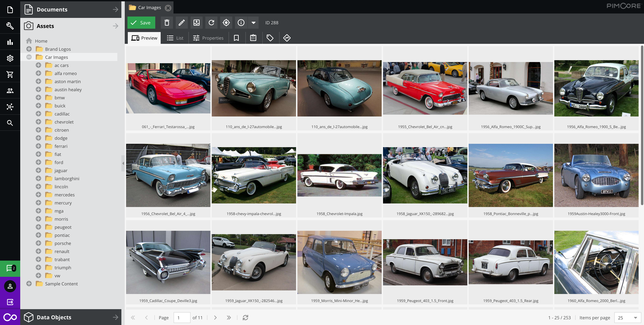The width and height of the screenshot is (644, 325).
Task: Click the reload icon in toolbar
Action: (x=211, y=23)
